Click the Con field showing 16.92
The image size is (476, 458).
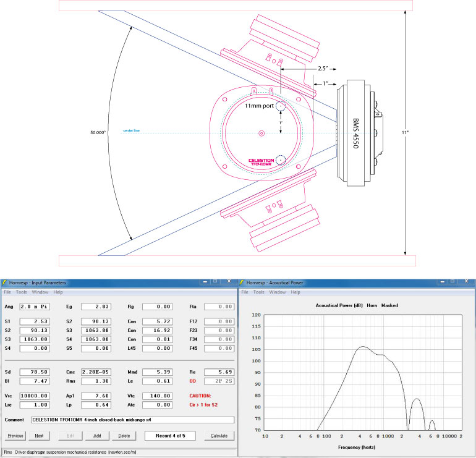pos(158,330)
